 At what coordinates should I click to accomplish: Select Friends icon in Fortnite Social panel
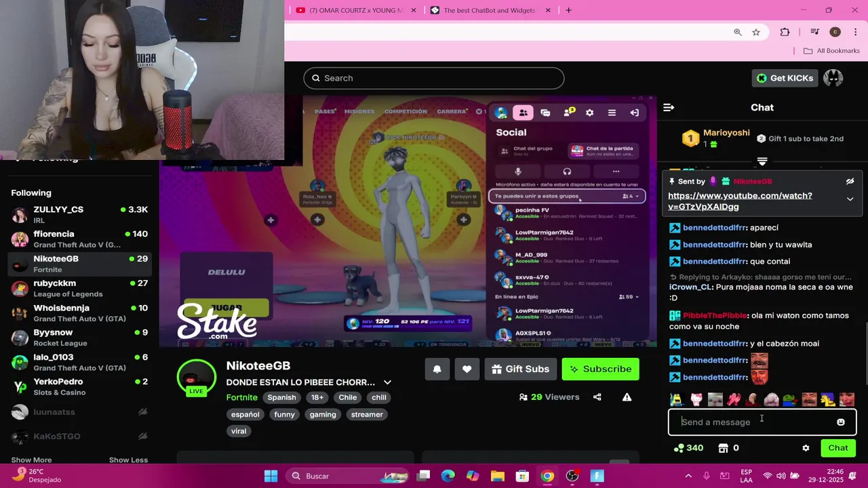524,113
